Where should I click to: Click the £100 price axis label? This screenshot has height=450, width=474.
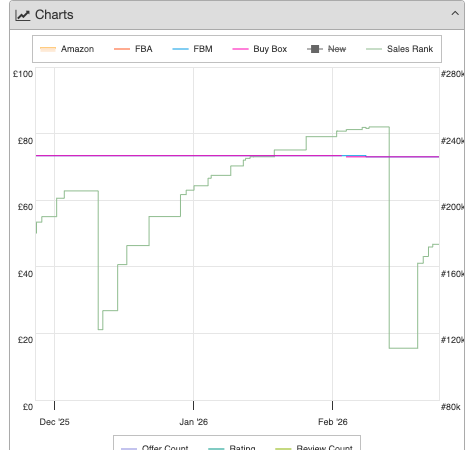coord(23,74)
